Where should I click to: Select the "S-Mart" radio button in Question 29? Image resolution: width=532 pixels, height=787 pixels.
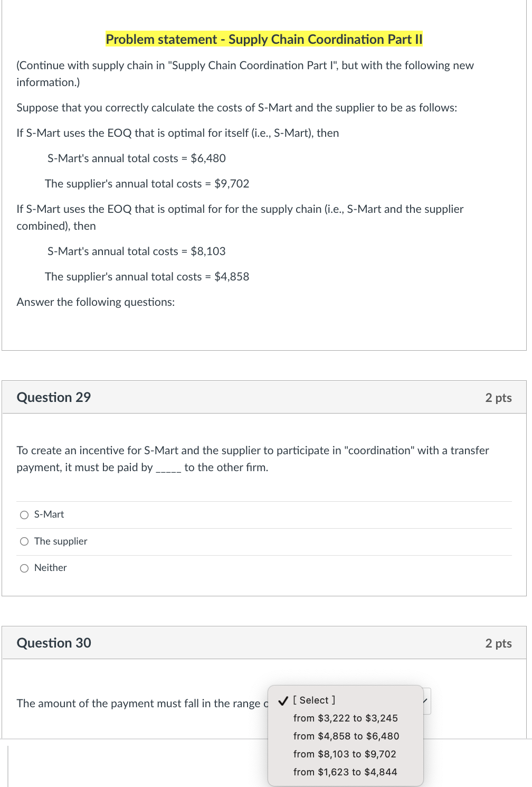click(x=24, y=514)
